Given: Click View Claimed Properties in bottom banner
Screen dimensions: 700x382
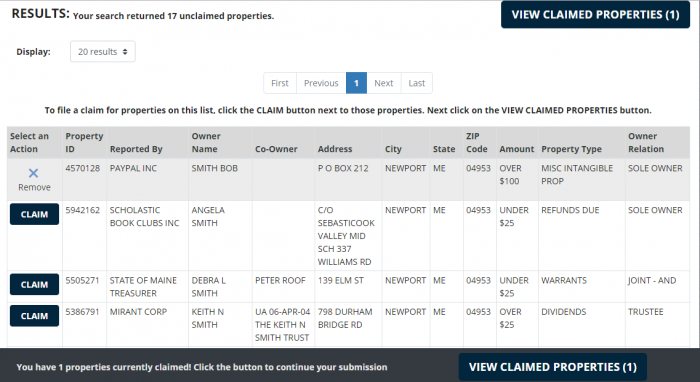Looking at the screenshot, I should point(553,367).
